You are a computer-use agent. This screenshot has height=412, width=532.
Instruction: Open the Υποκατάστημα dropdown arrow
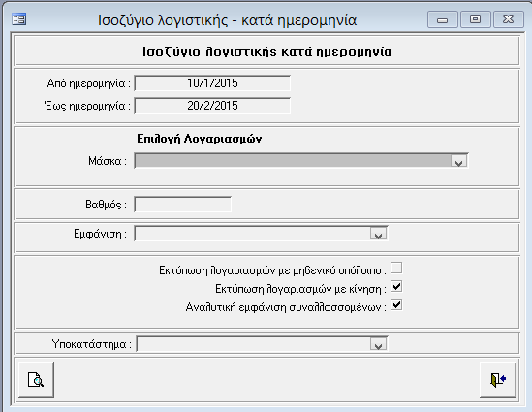(378, 344)
